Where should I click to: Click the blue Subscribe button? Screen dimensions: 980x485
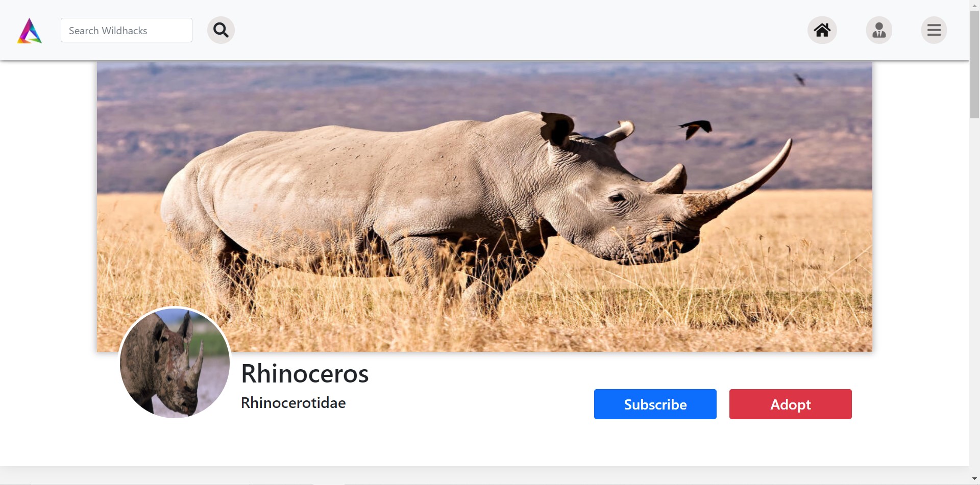[x=655, y=404]
